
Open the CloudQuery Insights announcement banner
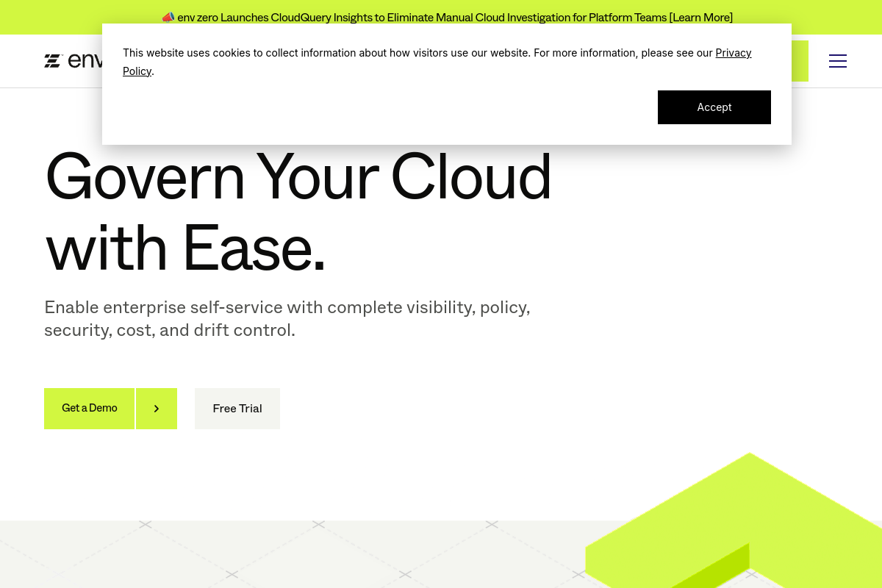point(447,17)
